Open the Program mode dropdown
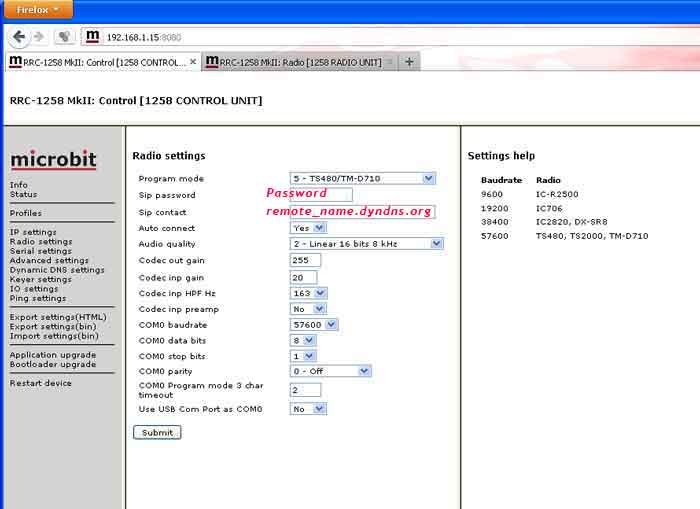The width and height of the screenshot is (700, 509). (362, 179)
